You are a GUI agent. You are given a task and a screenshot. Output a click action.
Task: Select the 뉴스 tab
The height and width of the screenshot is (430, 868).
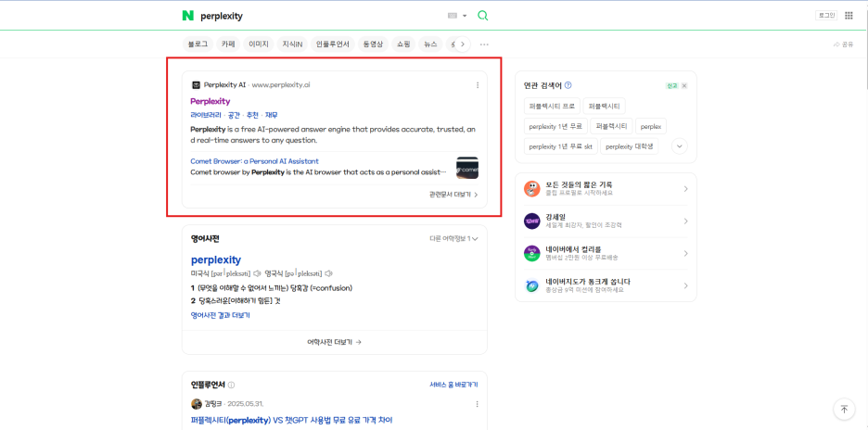pos(430,44)
